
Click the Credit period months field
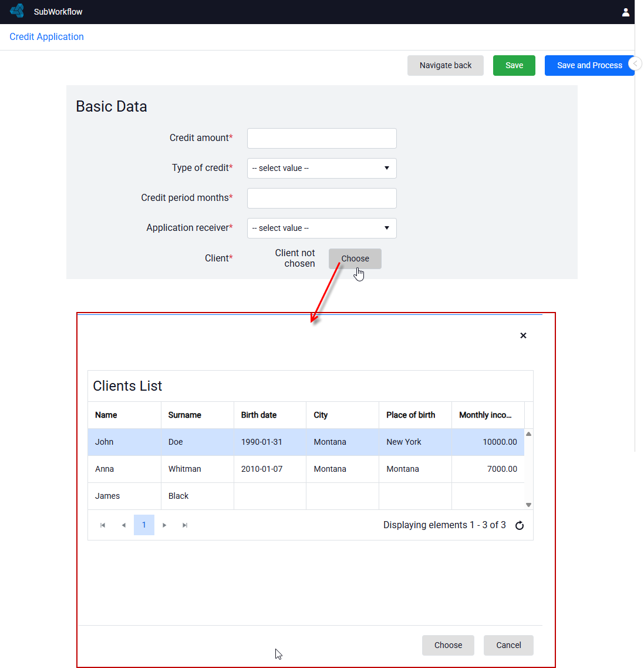(322, 198)
